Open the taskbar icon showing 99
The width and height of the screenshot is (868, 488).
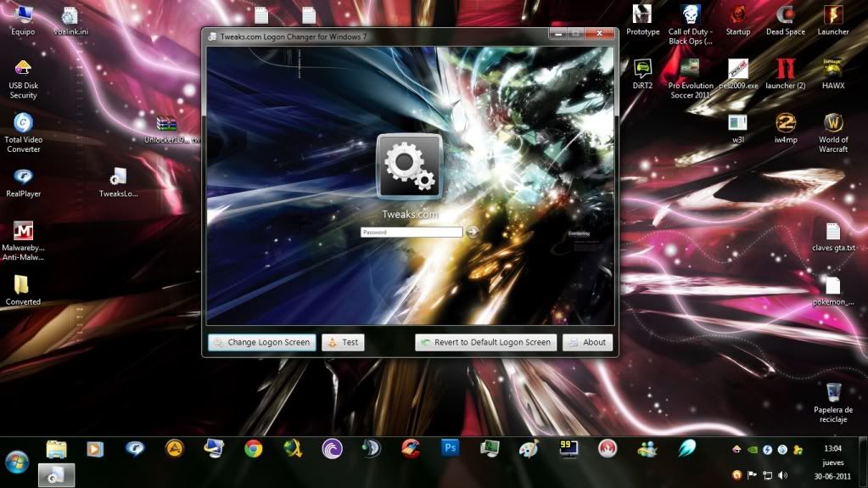pyautogui.click(x=568, y=449)
